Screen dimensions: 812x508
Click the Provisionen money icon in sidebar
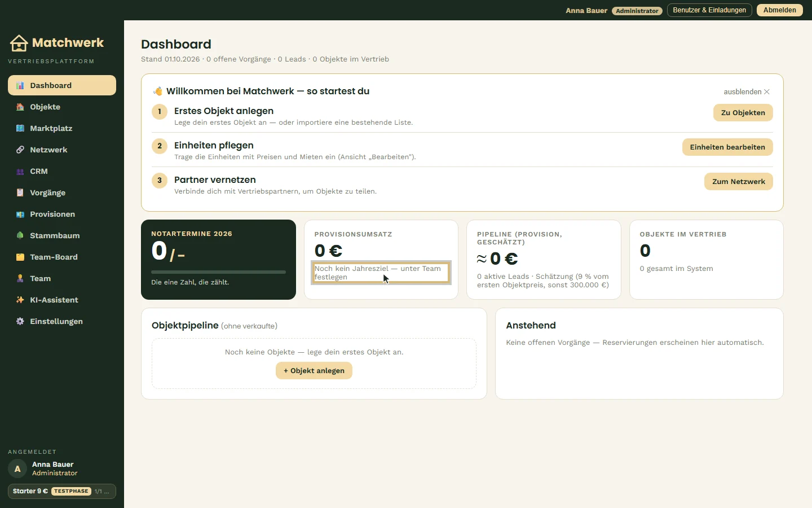[20, 214]
